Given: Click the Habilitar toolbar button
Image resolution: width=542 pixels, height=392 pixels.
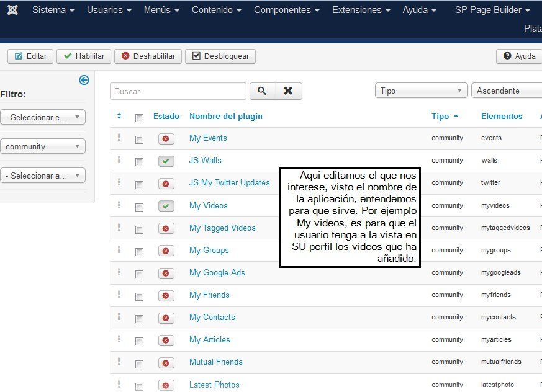Looking at the screenshot, I should 84,56.
